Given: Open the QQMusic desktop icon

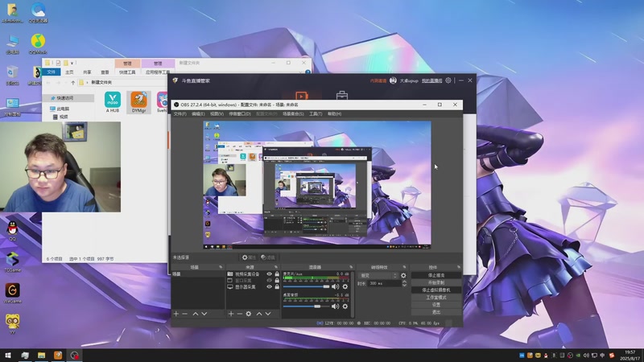Looking at the screenshot, I should 38,44.
